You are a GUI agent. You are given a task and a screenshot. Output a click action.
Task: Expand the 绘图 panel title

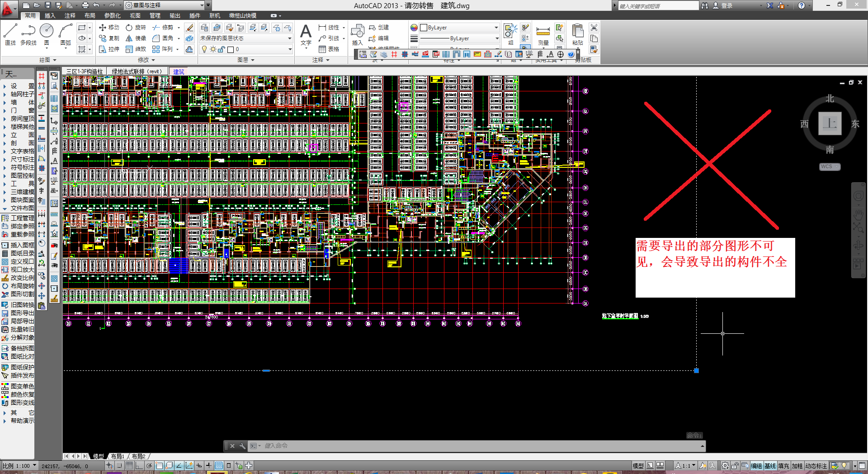point(47,60)
